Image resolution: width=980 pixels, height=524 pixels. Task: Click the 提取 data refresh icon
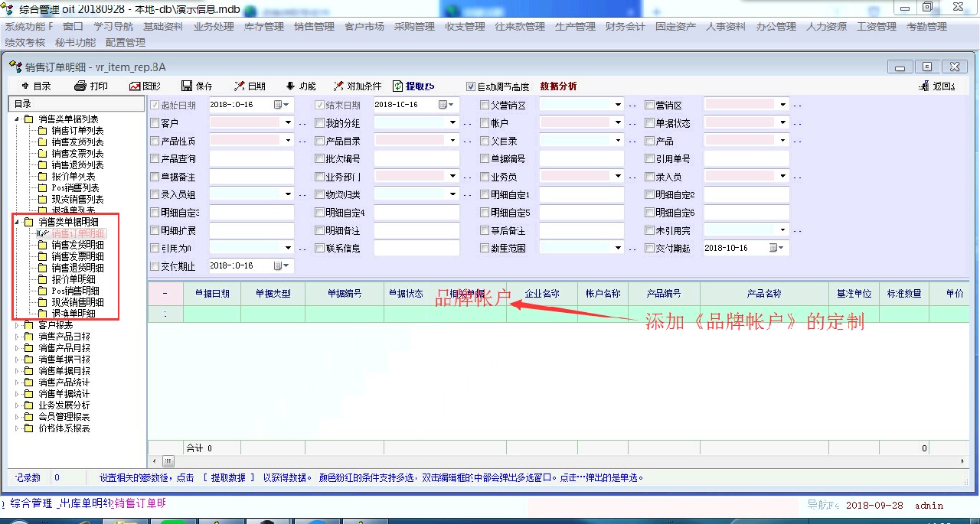tap(398, 86)
